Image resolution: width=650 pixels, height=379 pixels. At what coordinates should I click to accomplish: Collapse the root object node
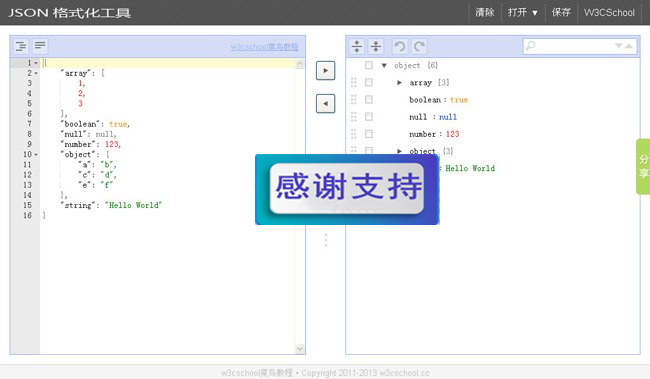[384, 66]
